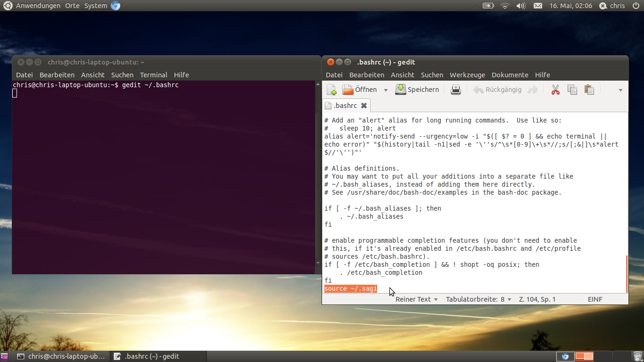The image size is (644, 362).
Task: Click the redo arrow icon
Action: pos(532,89)
